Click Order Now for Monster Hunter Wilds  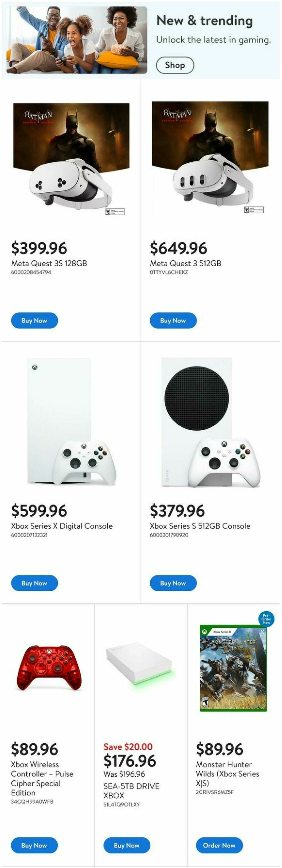coord(219,845)
